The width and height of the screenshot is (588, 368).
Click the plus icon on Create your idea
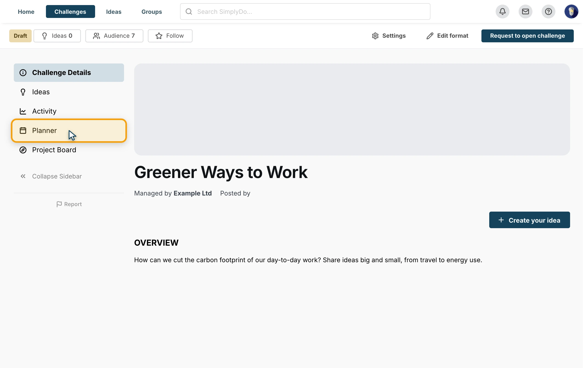pyautogui.click(x=501, y=220)
